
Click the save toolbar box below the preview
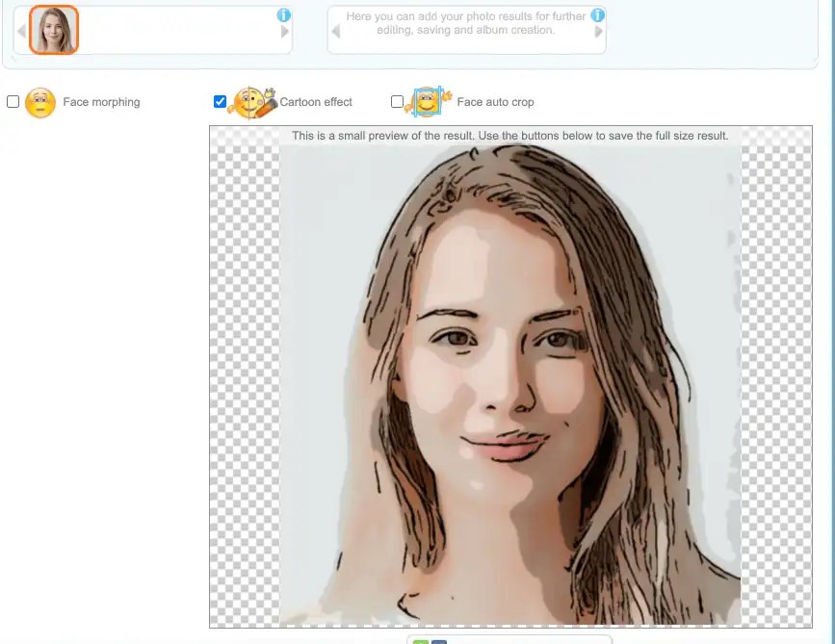pyautogui.click(x=510, y=641)
